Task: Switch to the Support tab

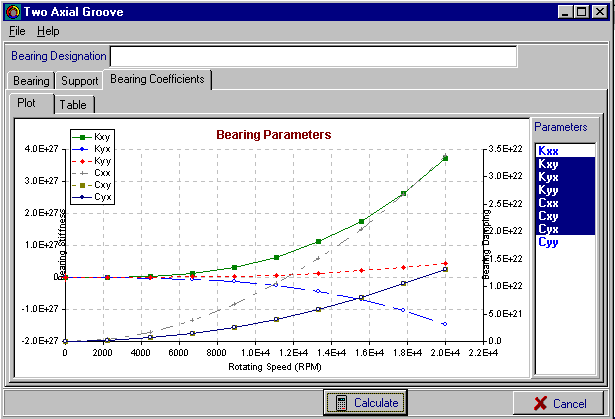Action: (x=79, y=81)
